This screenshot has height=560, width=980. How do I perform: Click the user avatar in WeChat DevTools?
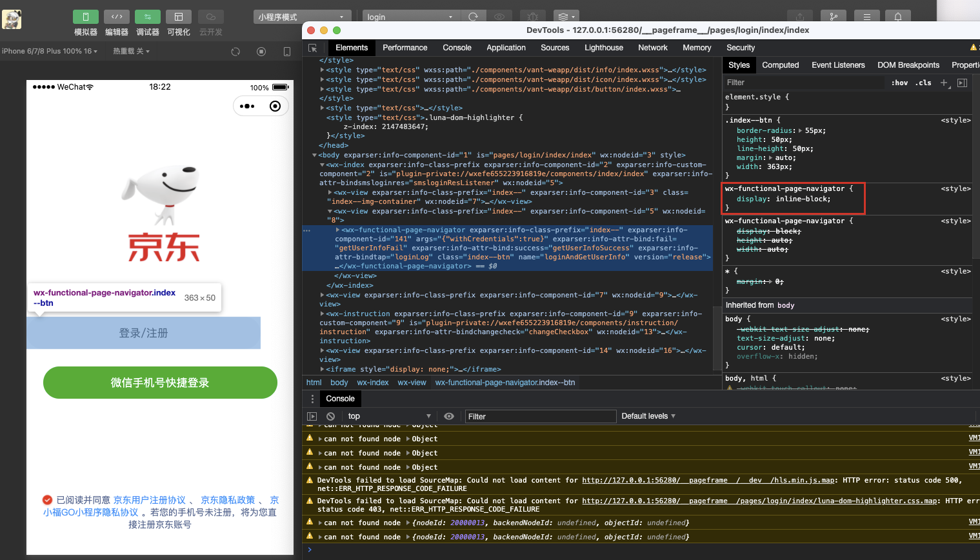pyautogui.click(x=12, y=19)
